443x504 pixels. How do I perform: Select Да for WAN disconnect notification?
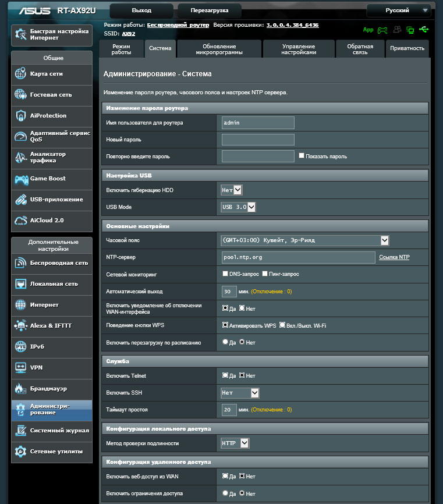coord(225,308)
